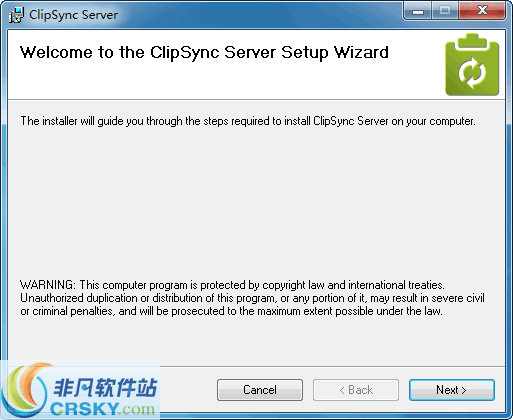The width and height of the screenshot is (513, 420).
Task: Click the white header banner below the heading
Action: pyautogui.click(x=227, y=82)
